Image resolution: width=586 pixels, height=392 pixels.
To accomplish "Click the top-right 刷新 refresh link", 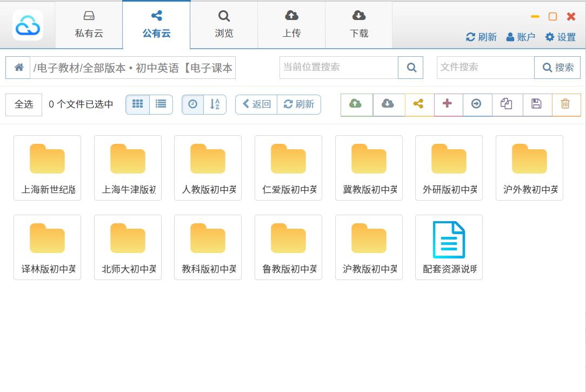I will [481, 37].
